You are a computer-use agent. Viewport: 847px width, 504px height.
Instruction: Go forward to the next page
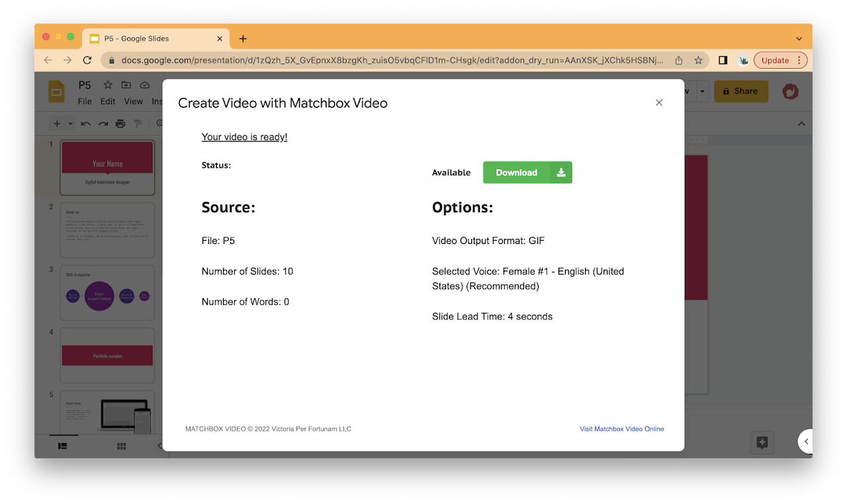67,60
